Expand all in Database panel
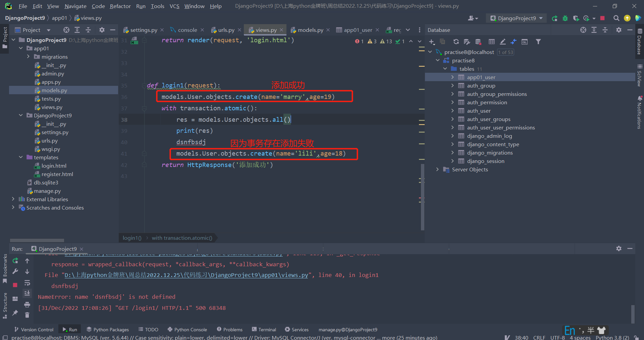The width and height of the screenshot is (644, 340). 594,30
